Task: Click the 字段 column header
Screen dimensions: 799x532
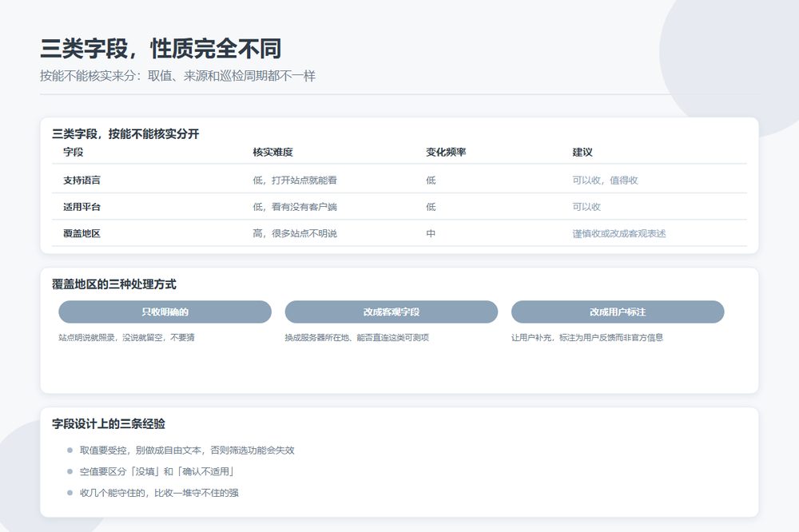Action: coord(74,152)
